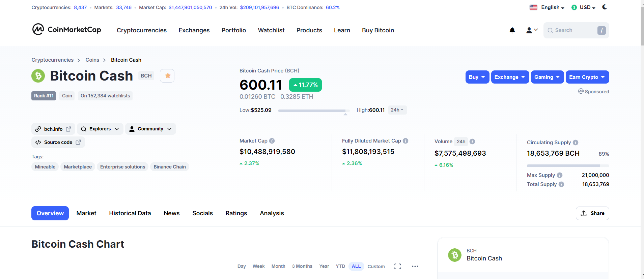
Task: Switch to the Socials tab
Action: (202, 213)
